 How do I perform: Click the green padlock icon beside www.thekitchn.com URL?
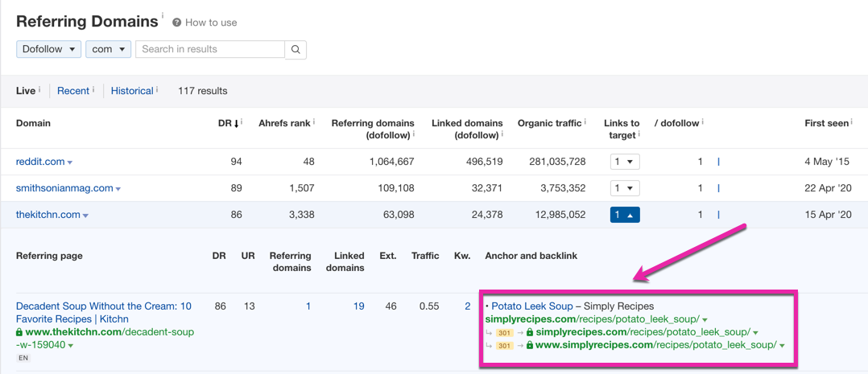(x=19, y=332)
